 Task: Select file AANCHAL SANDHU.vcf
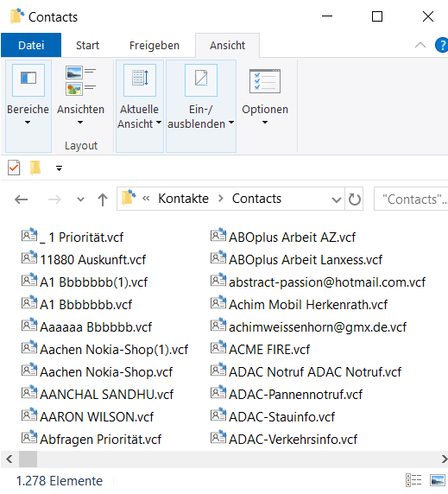point(98,395)
